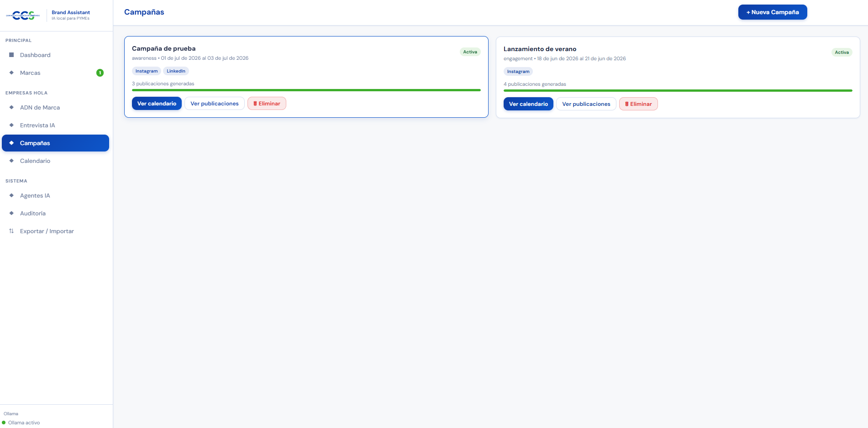
Task: Click the Activa badge on Lanzamiento de verano
Action: 842,52
